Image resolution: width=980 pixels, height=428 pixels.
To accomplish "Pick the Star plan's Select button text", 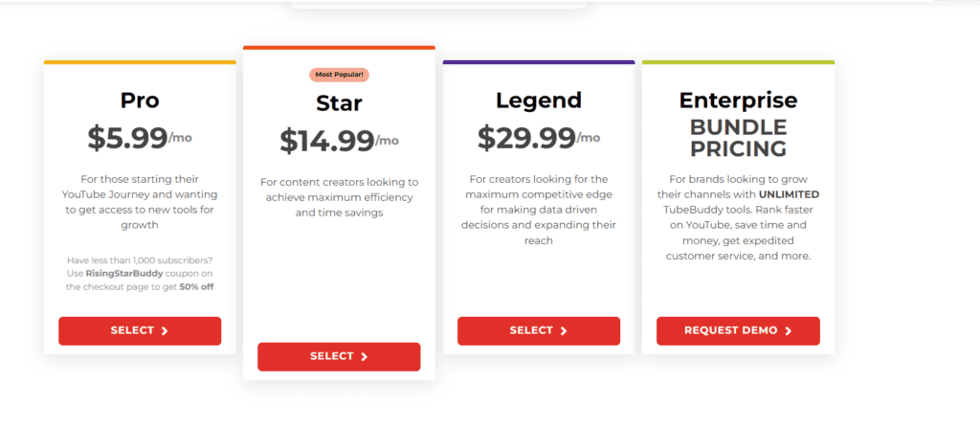I will point(331,356).
